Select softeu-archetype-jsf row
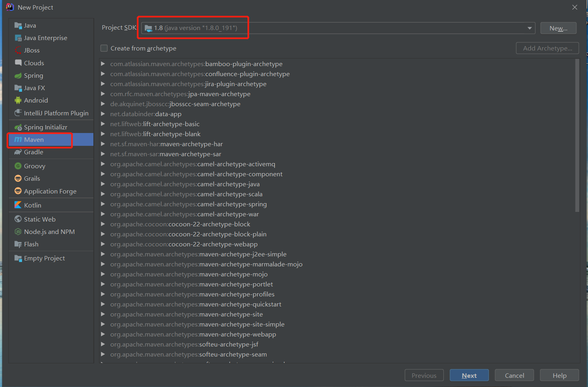588x387 pixels. 337,344
